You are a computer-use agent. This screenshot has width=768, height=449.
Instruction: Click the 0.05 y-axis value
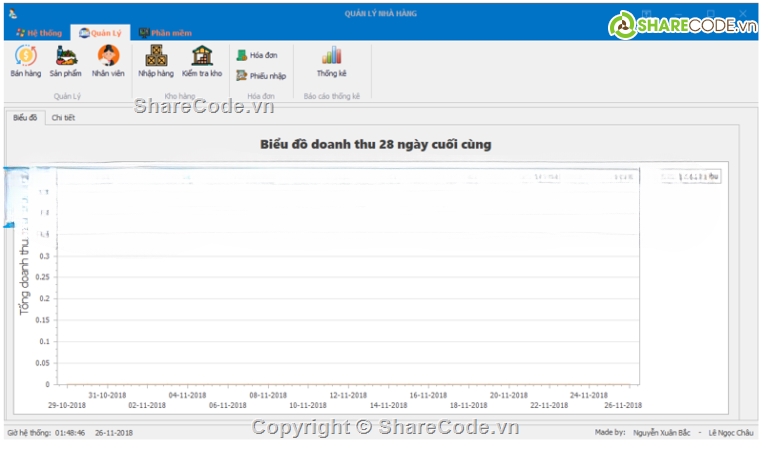click(43, 363)
